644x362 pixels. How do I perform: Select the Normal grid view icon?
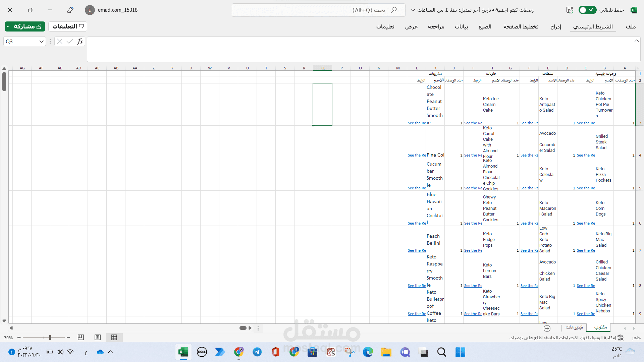tap(114, 338)
